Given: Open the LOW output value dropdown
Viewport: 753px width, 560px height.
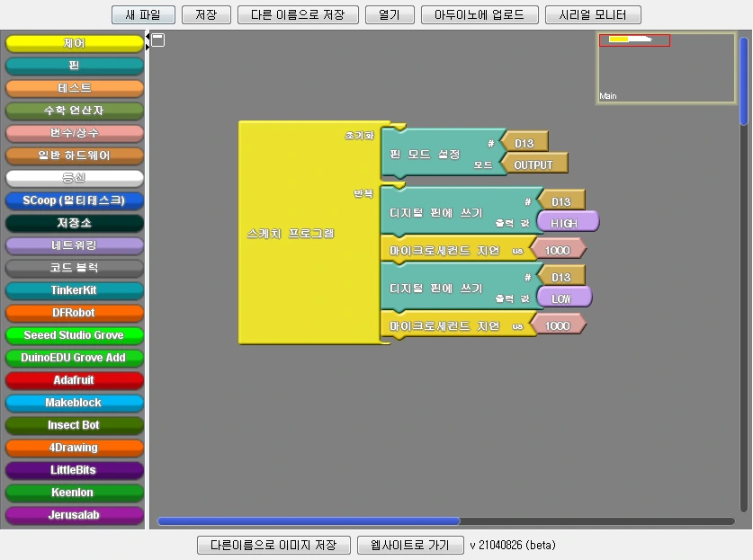Looking at the screenshot, I should pos(563,297).
